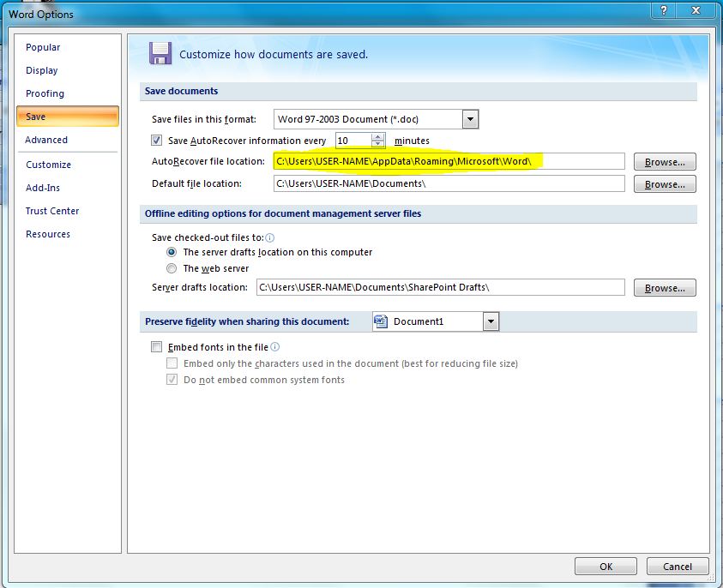This screenshot has height=588, width=723.
Task: Click the Cancel button
Action: tap(678, 566)
